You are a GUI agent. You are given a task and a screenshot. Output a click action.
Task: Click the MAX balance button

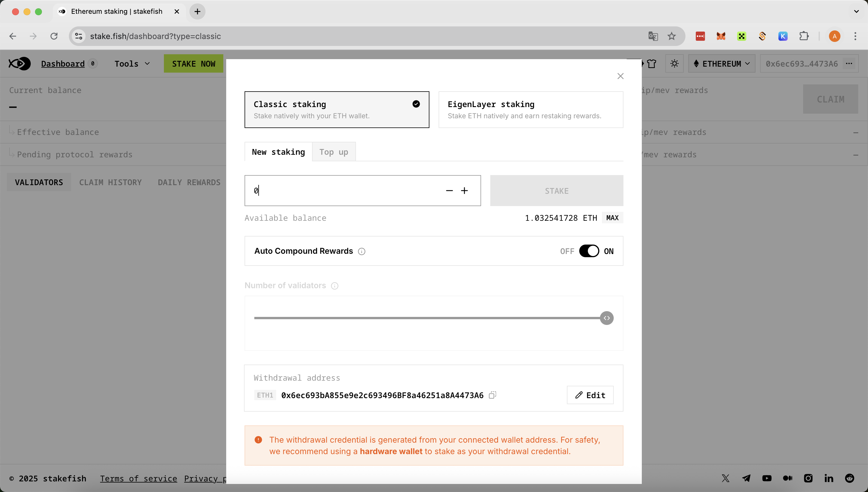pyautogui.click(x=612, y=218)
